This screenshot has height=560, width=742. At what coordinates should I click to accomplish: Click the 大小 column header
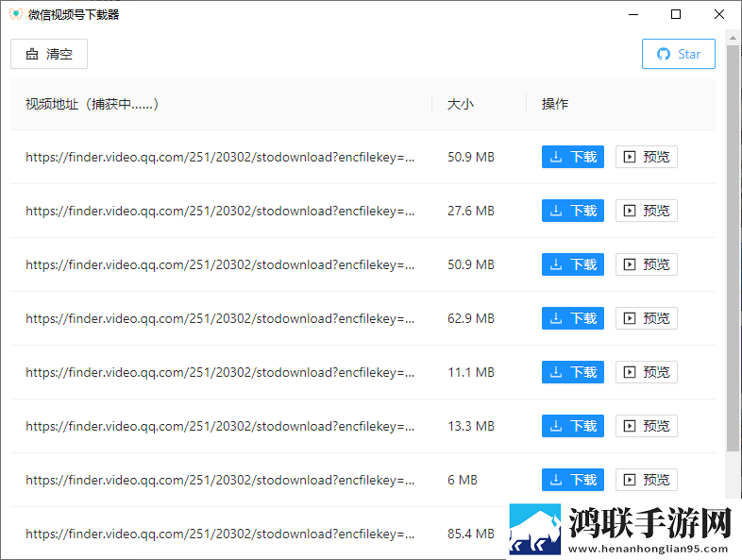461,104
